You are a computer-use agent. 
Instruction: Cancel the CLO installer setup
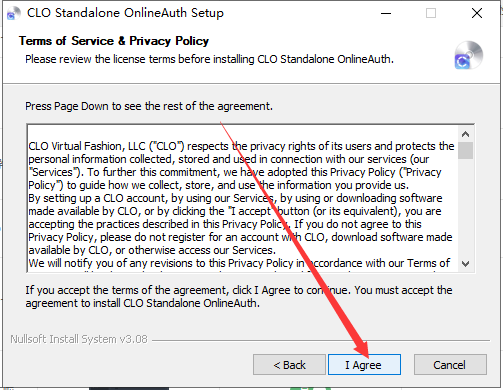[450, 365]
